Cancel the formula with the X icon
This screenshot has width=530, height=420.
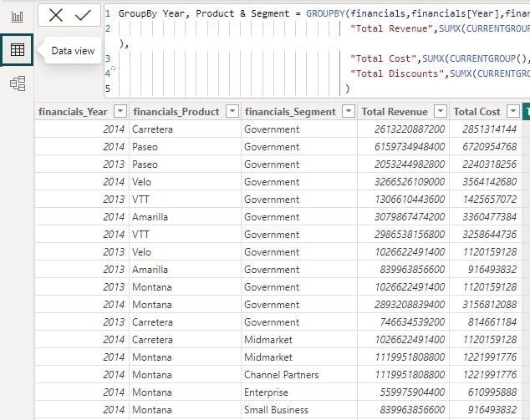click(x=56, y=15)
